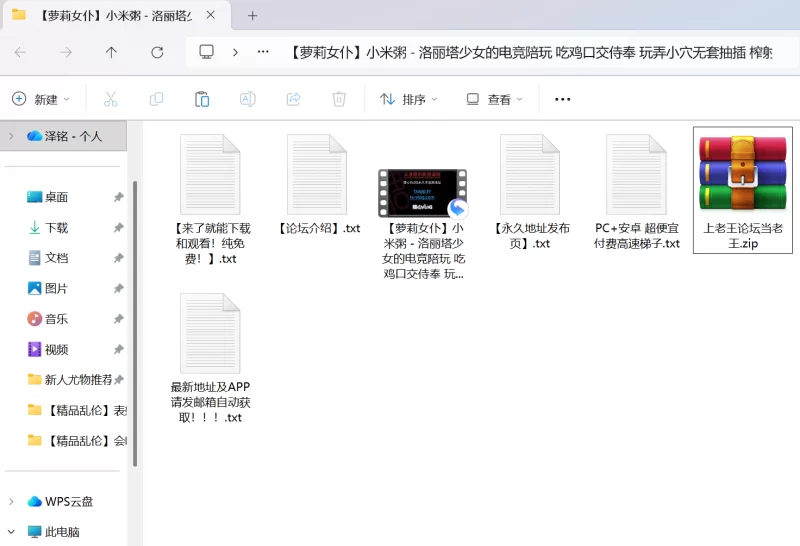The height and width of the screenshot is (546, 800).
Task: Open a new tab with plus button
Action: coord(252,15)
